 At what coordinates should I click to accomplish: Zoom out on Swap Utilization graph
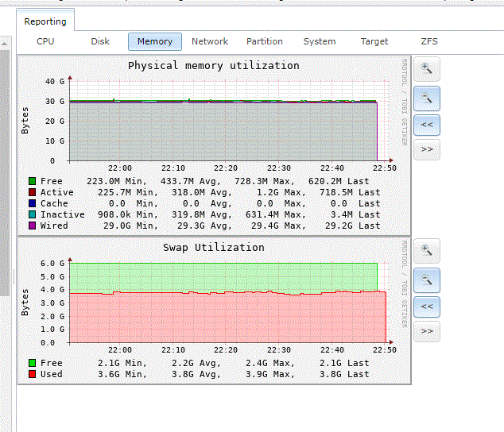427,280
